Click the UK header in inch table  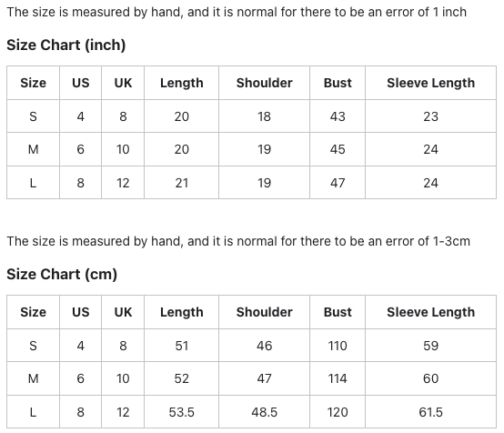pos(123,83)
